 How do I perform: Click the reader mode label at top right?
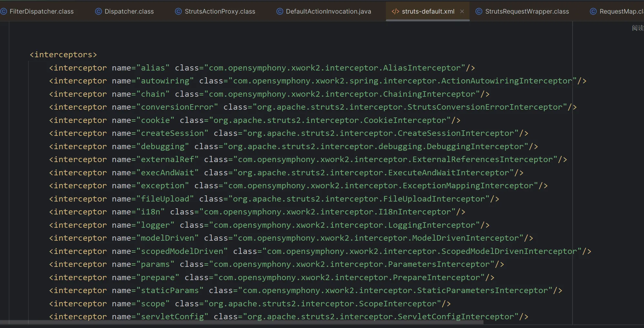coord(638,28)
